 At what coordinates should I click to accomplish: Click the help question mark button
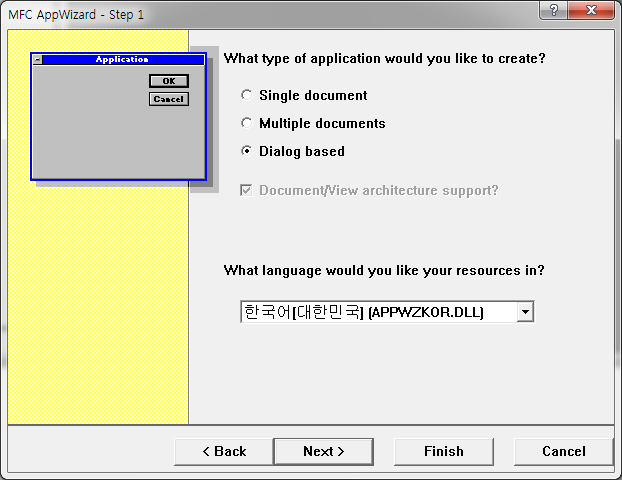[554, 10]
